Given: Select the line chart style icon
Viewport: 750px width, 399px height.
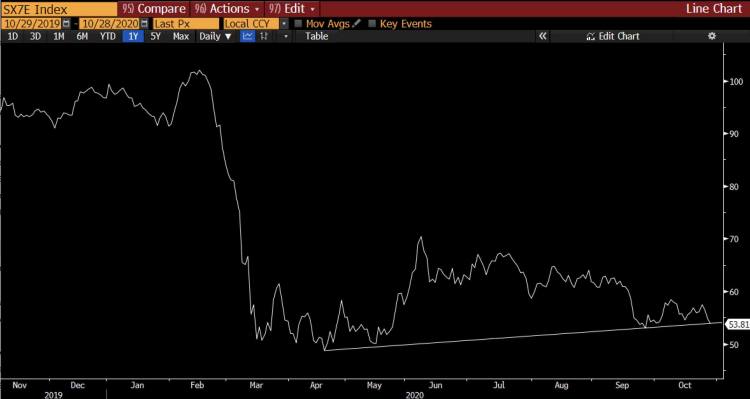Looking at the screenshot, I should 248,36.
